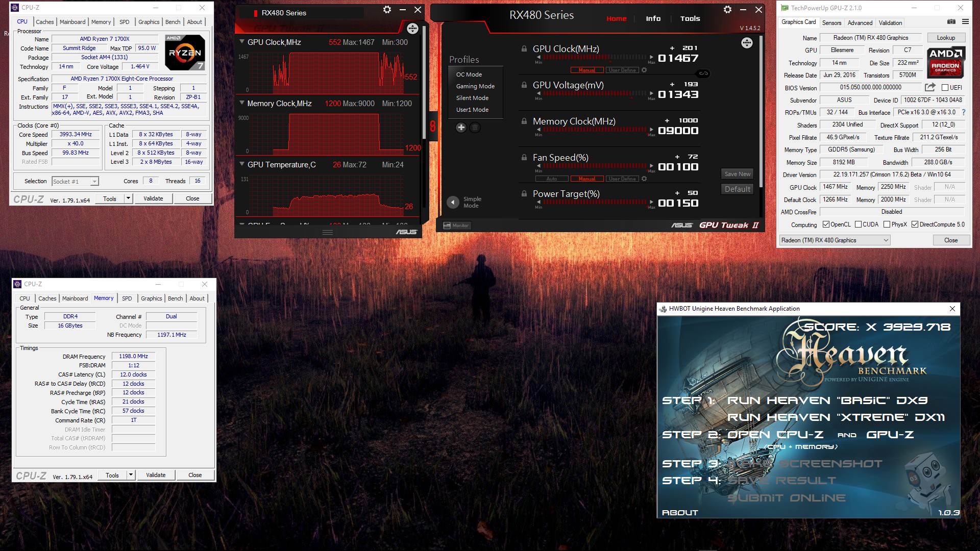Open GPU selection dropdown in GPU-Z

[835, 240]
